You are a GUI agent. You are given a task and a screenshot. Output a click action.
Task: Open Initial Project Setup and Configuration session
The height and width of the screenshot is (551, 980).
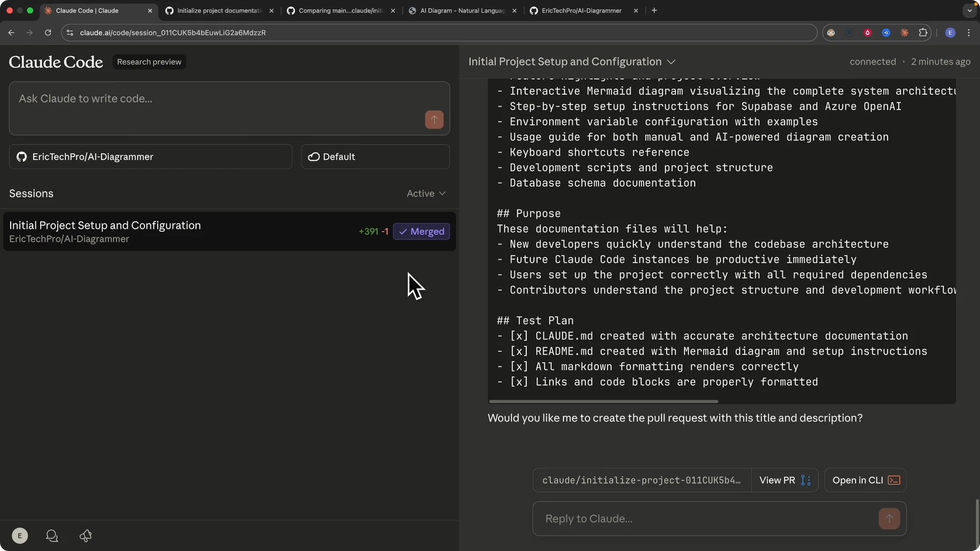point(229,231)
